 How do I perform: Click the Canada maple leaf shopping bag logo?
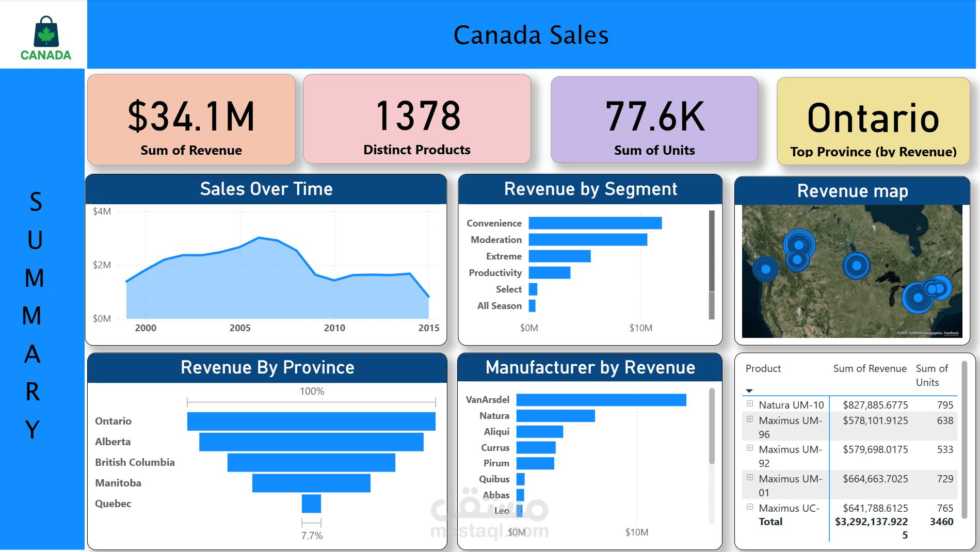coord(45,35)
